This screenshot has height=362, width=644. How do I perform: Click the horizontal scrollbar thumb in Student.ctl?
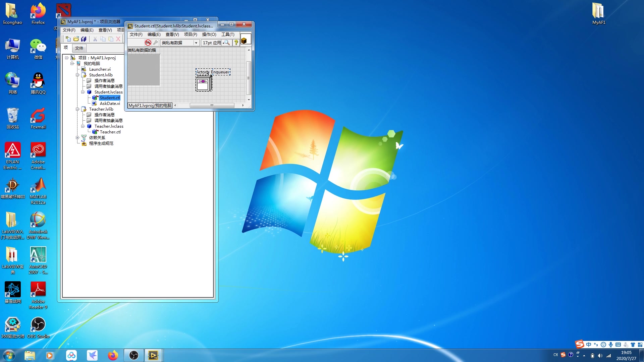212,106
